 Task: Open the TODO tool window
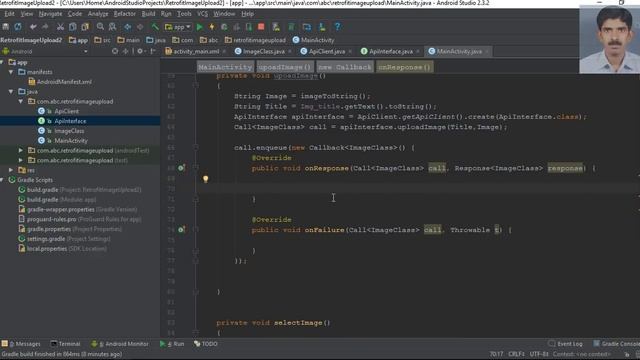[x=206, y=344]
